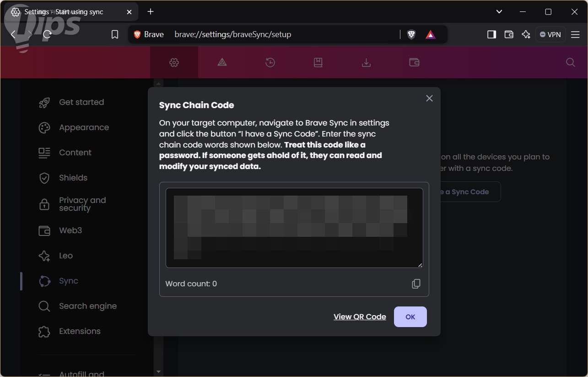This screenshot has height=377, width=588.
Task: Expand the tab search dropdown arrow
Action: (499, 11)
